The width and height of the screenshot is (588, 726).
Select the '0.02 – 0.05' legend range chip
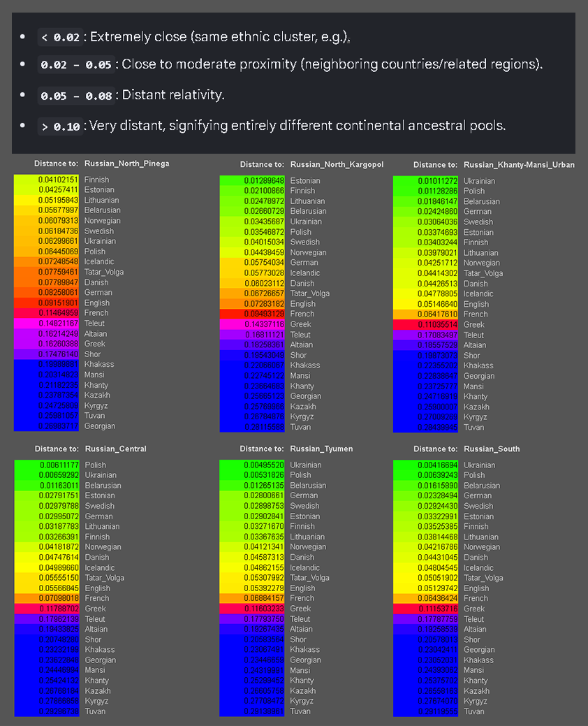coord(76,64)
